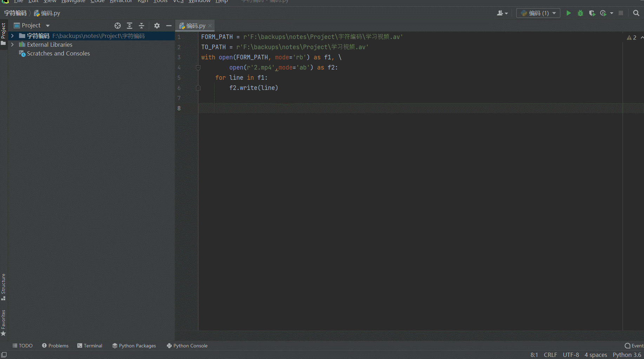Open Project panel settings gear
Image resolution: width=644 pixels, height=359 pixels.
[x=157, y=26]
